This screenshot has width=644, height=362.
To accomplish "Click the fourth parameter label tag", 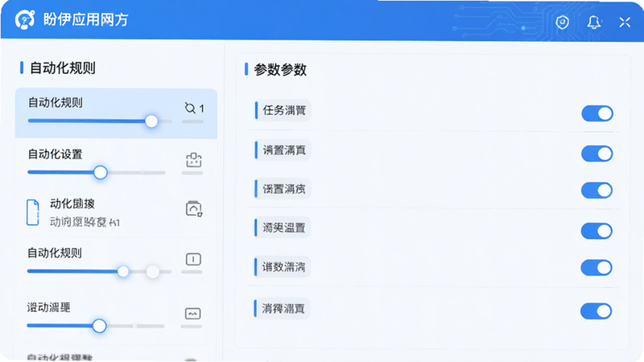I will point(283,228).
